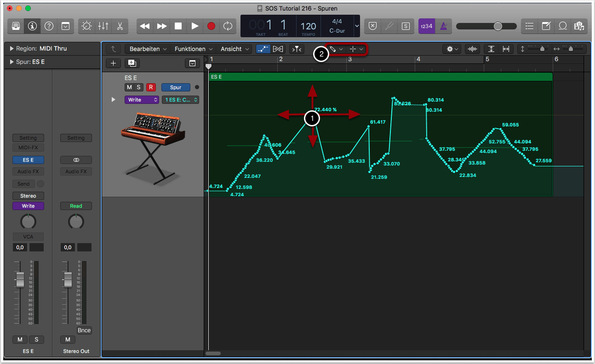This screenshot has width=595, height=364.
Task: Click the Metronome icon
Action: point(443,26)
